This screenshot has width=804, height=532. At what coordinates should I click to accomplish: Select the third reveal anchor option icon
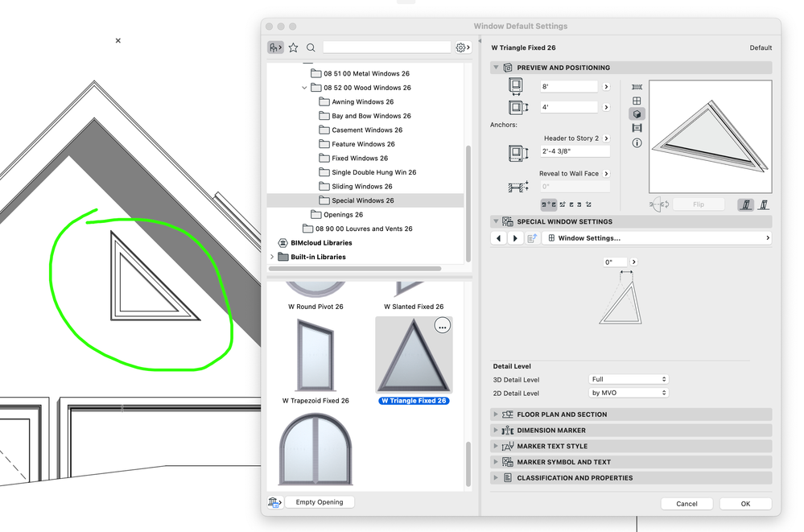[x=571, y=204]
